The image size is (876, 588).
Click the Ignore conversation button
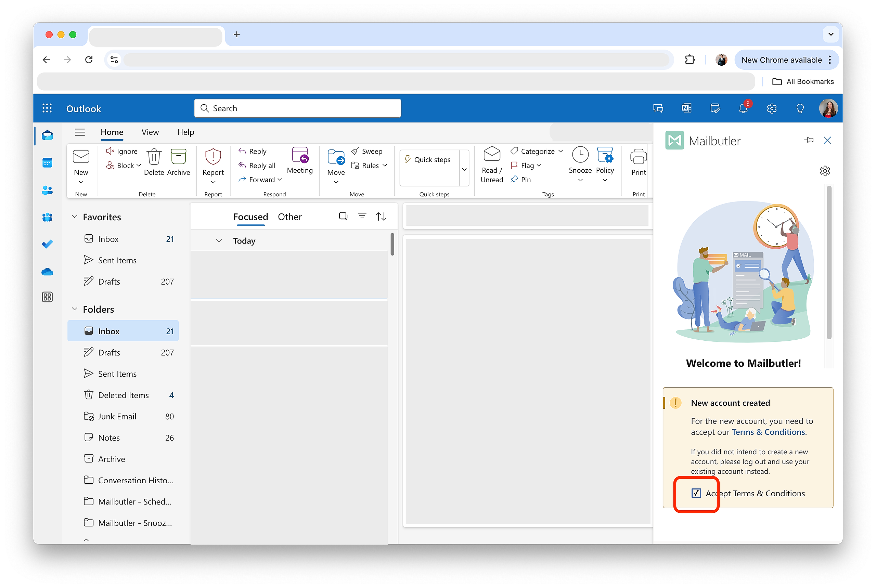click(x=121, y=151)
